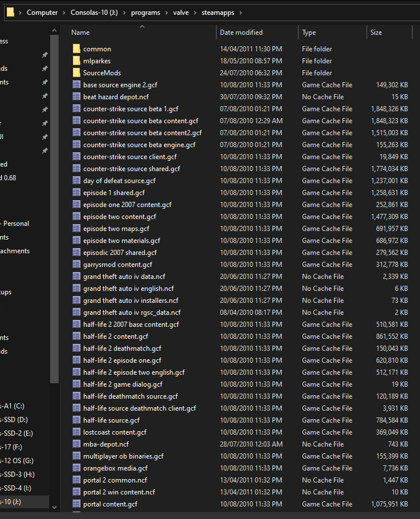420x519 pixels.
Task: Select counter-strike source beta 1.gcf icon
Action: pyautogui.click(x=76, y=108)
